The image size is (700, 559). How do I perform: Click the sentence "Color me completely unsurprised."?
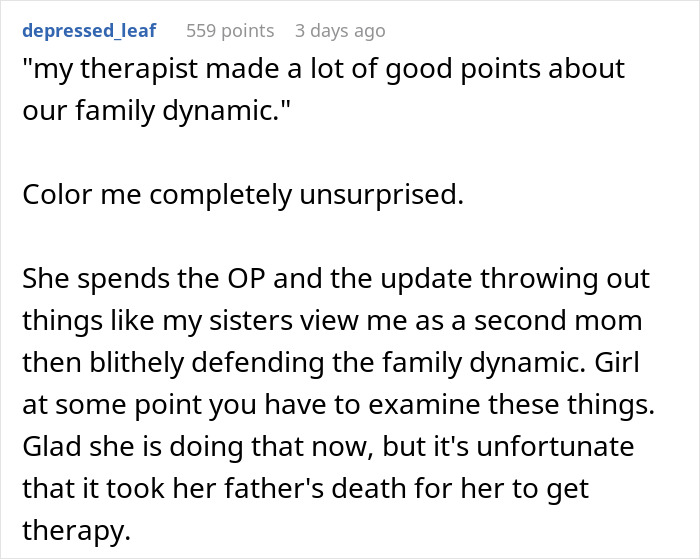pyautogui.click(x=243, y=194)
